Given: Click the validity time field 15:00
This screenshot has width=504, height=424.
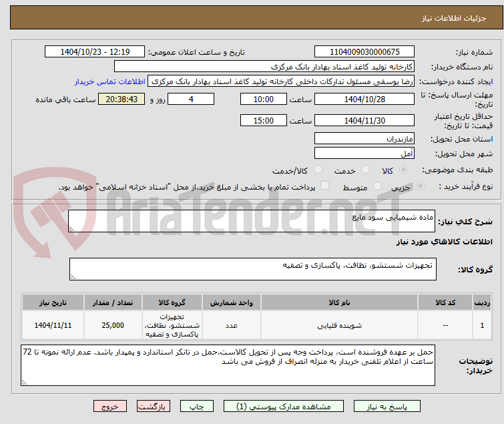Looking at the screenshot, I should click(264, 121).
